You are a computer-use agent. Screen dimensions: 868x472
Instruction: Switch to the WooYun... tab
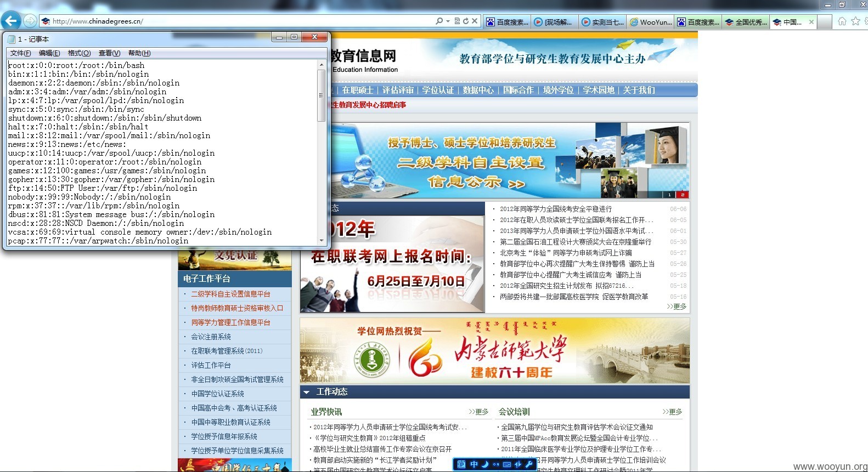650,22
